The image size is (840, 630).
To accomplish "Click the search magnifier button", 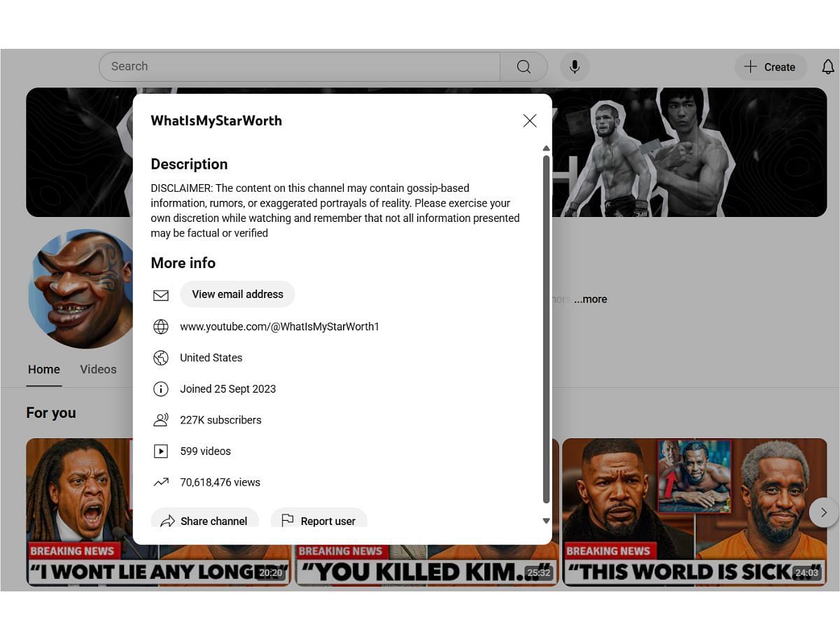I will tap(524, 66).
